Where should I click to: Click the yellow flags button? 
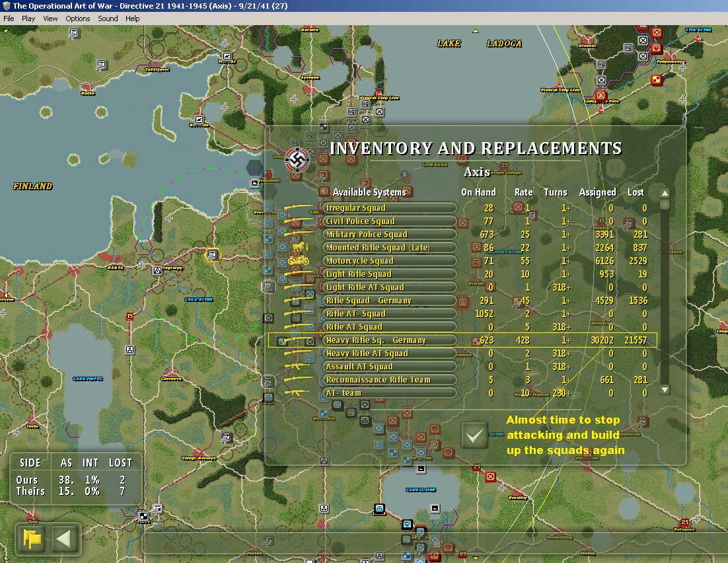32,539
